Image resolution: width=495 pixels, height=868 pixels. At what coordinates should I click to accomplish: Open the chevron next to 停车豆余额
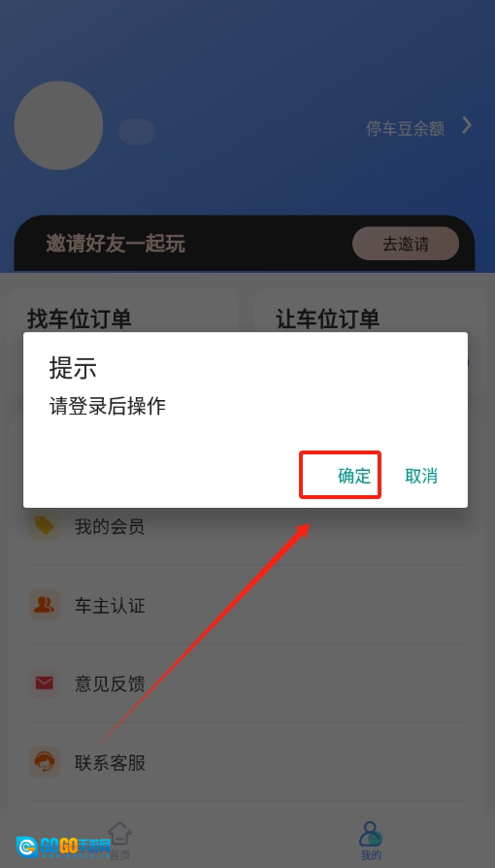(x=467, y=126)
